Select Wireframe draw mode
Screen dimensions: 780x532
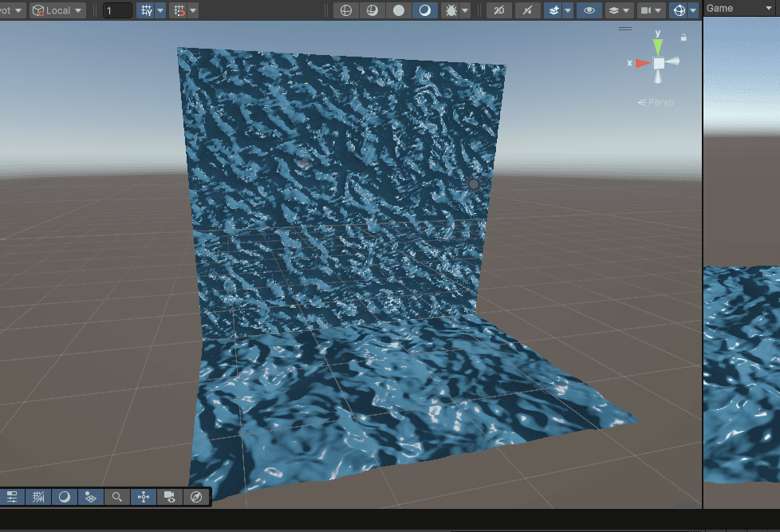click(x=346, y=10)
